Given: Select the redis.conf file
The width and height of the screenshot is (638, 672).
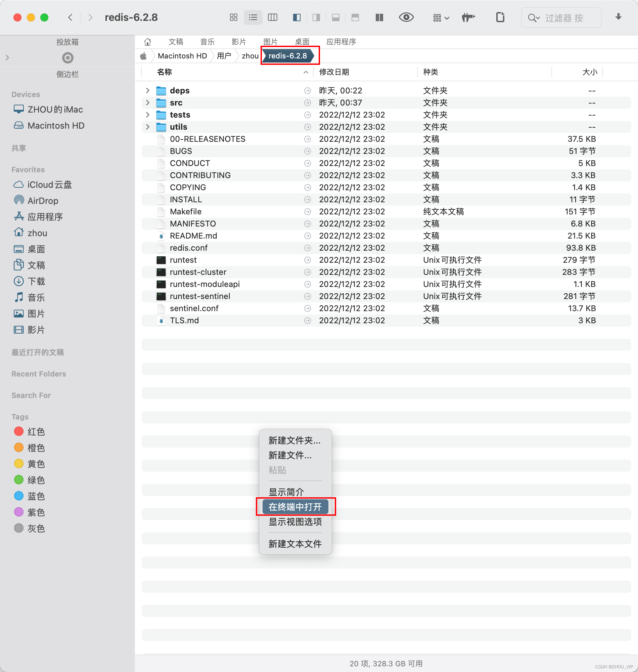Looking at the screenshot, I should [188, 248].
